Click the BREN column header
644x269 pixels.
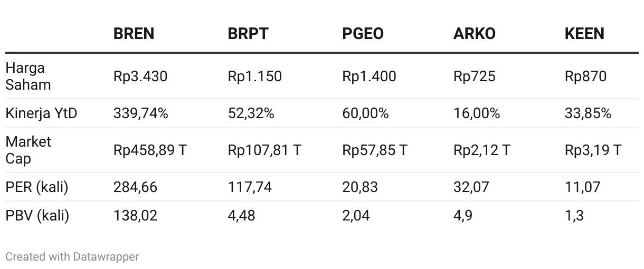click(x=134, y=34)
